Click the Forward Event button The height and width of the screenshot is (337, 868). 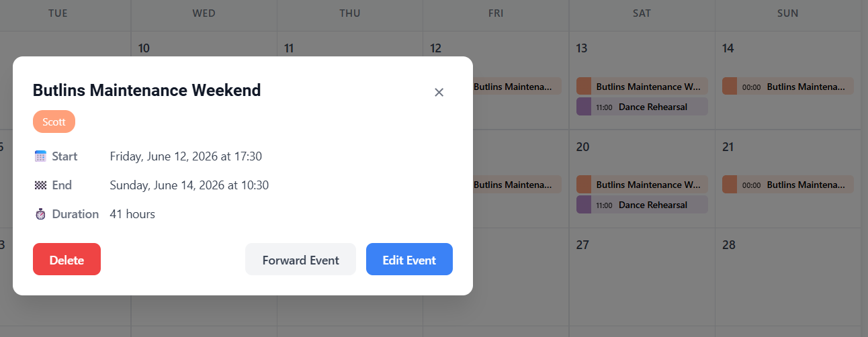[x=300, y=260]
